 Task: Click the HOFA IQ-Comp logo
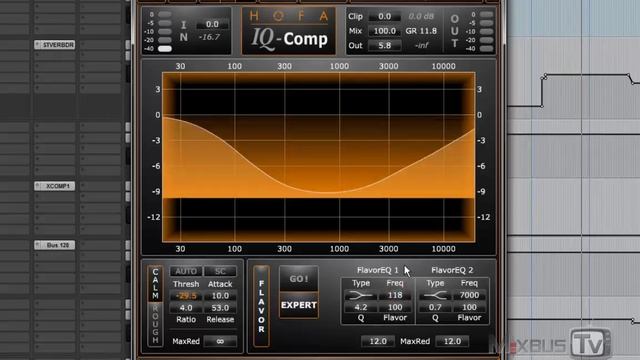point(289,31)
